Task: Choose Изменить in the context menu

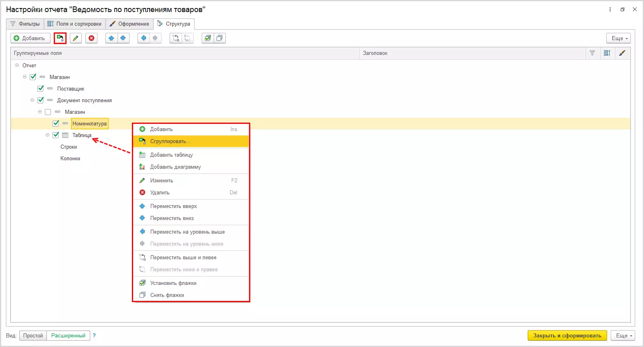Action: tap(191, 181)
